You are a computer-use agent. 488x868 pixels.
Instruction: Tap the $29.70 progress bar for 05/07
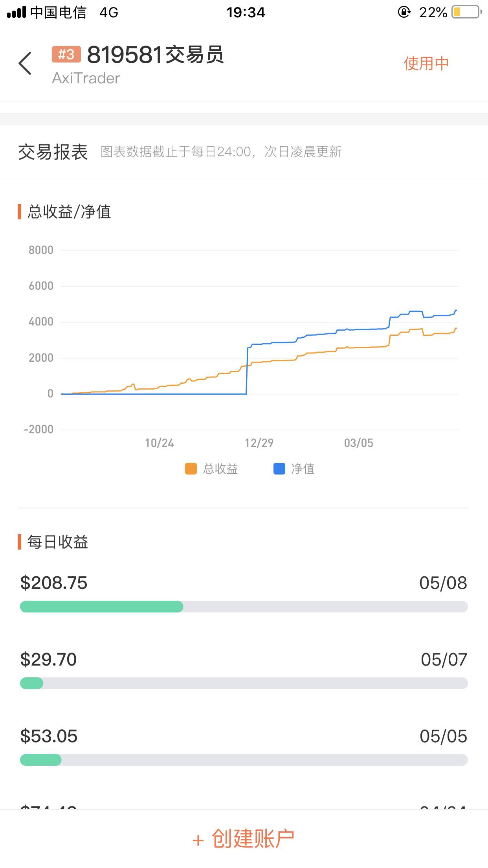click(244, 683)
